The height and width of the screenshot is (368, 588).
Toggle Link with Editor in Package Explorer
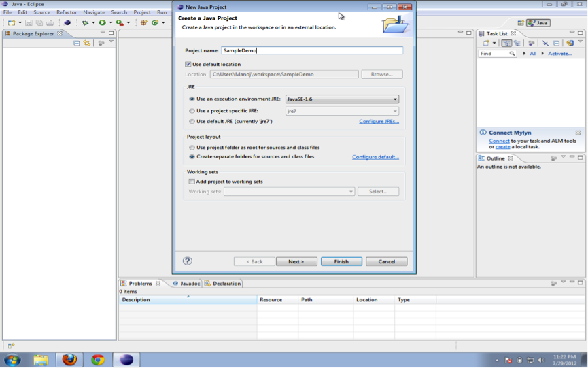click(x=87, y=43)
